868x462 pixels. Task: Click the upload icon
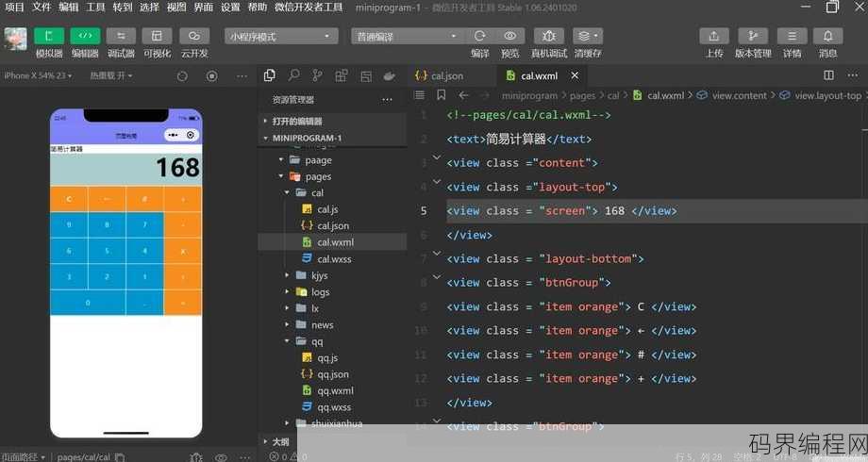point(714,36)
